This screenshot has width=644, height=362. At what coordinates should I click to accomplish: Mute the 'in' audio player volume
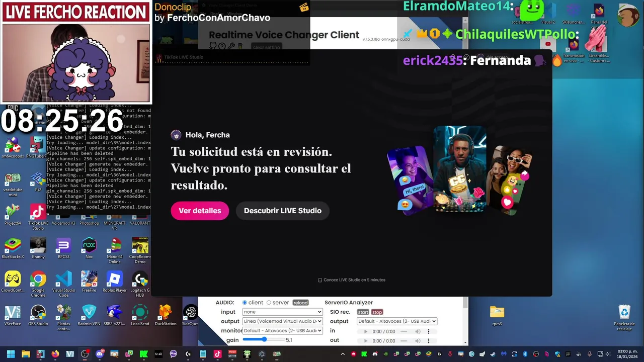tap(418, 332)
